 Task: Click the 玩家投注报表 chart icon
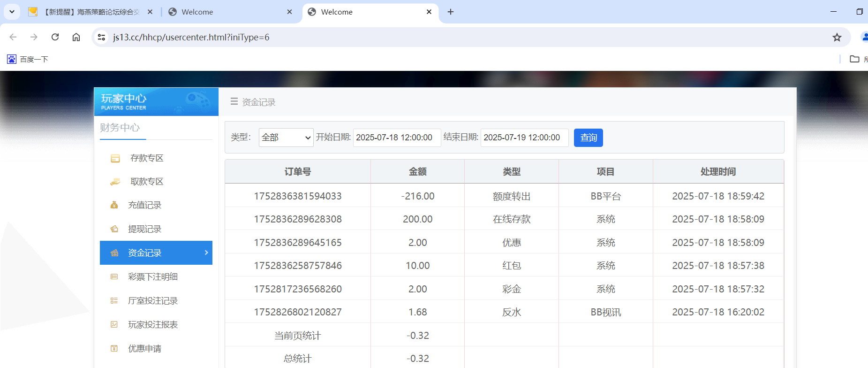point(114,325)
